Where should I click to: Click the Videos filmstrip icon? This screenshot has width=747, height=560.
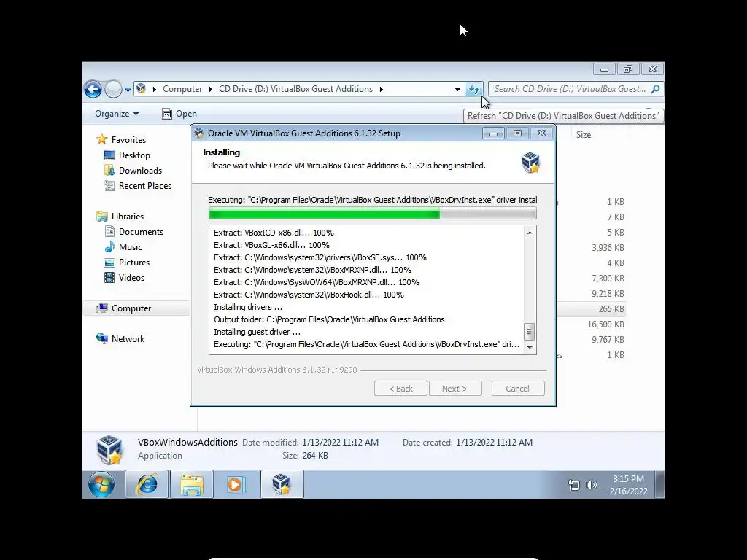pos(109,278)
